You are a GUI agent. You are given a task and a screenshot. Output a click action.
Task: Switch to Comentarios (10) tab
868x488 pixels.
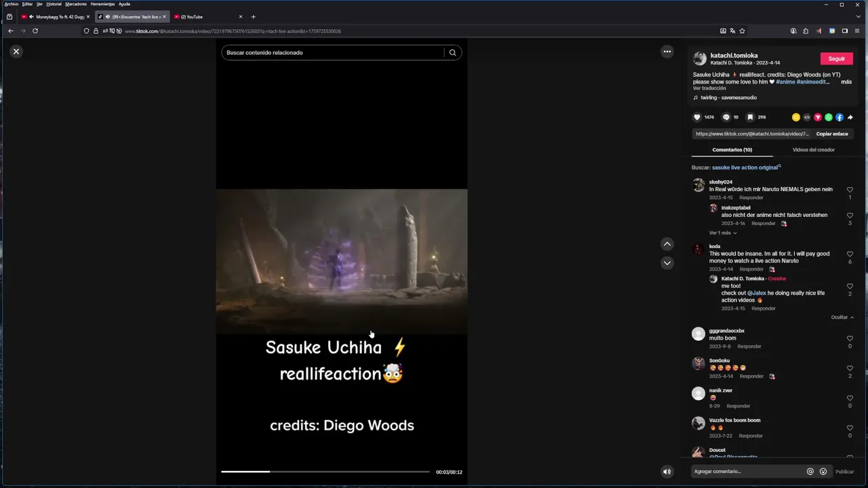pyautogui.click(x=732, y=150)
